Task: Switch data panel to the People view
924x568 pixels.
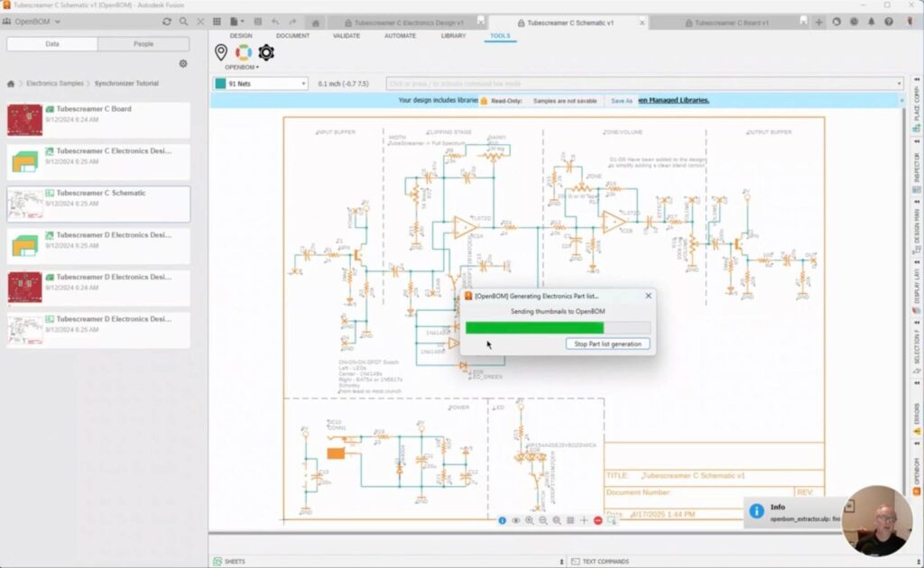Action: coord(143,44)
